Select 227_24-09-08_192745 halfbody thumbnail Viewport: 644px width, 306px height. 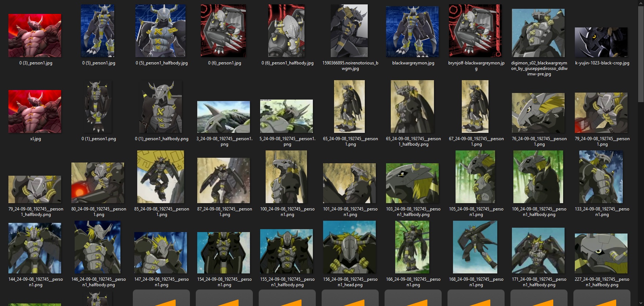click(x=601, y=254)
